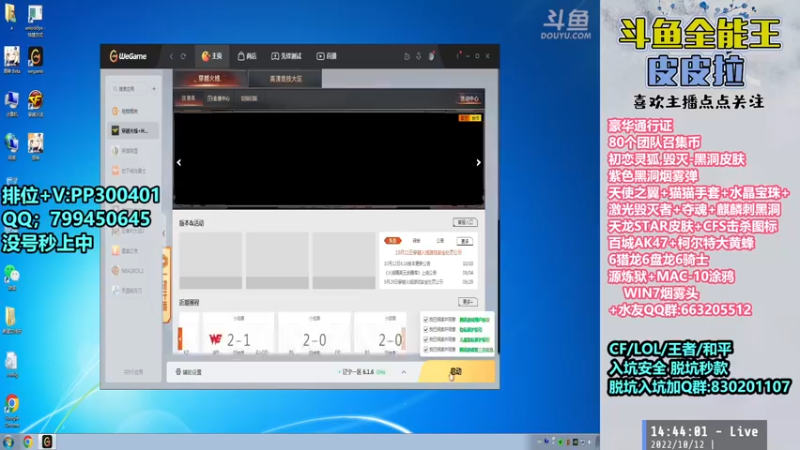Open the 辽宁一区 server selector

362,372
